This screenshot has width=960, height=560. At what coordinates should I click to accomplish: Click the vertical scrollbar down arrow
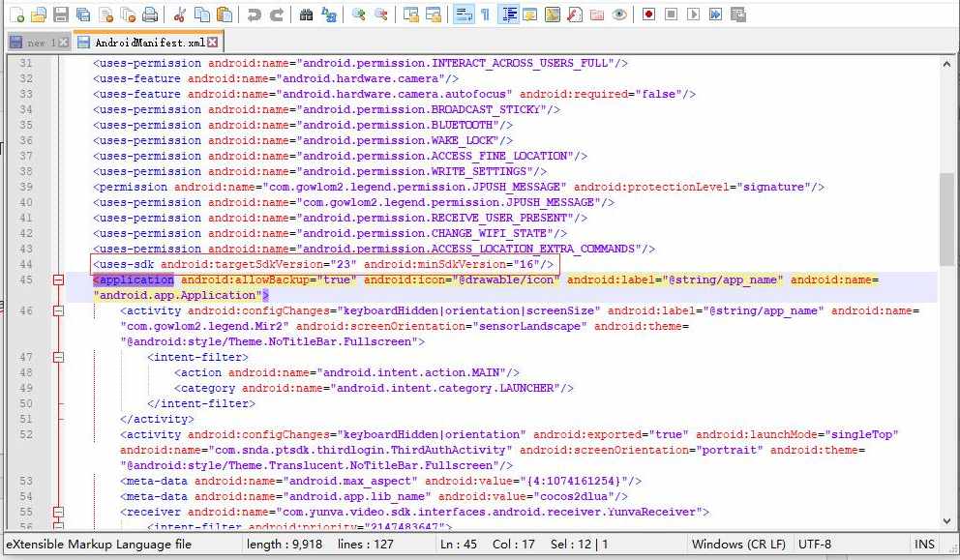[947, 521]
